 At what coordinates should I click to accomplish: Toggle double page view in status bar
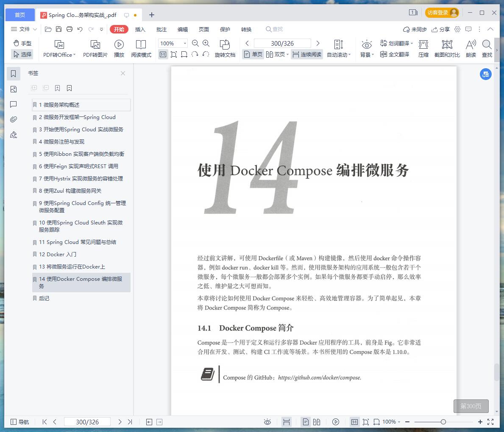click(317, 422)
